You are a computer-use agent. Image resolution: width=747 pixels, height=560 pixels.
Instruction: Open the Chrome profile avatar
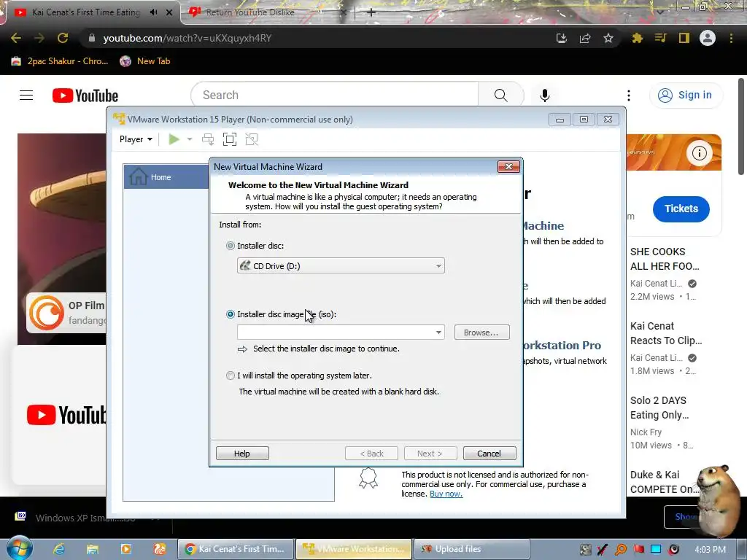(708, 38)
